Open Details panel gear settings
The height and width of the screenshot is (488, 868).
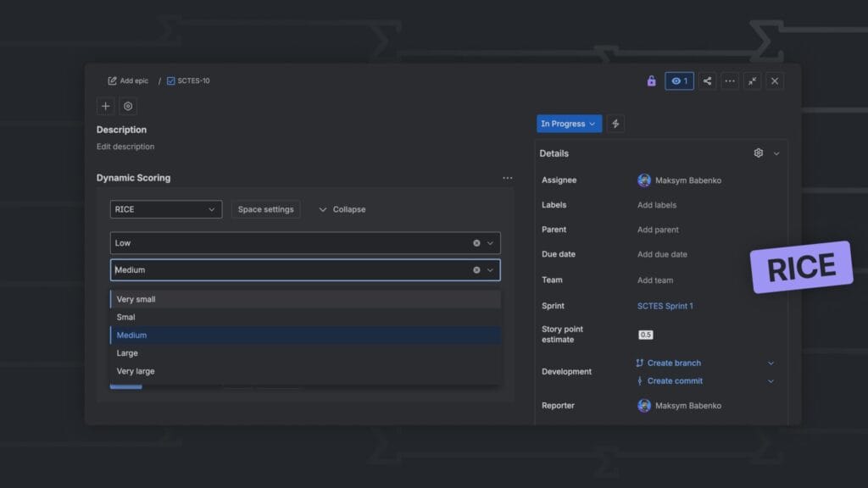tap(759, 153)
